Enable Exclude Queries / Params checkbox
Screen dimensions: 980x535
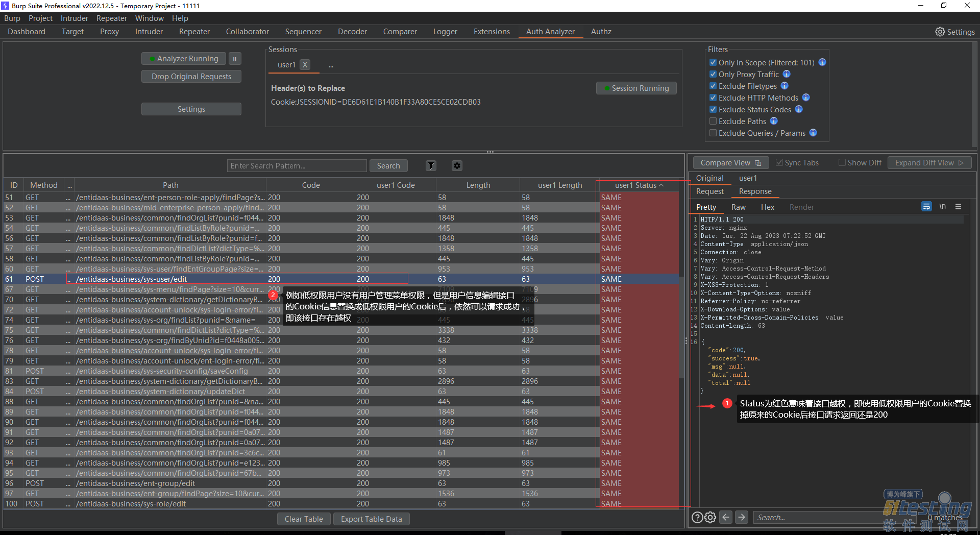coord(713,133)
